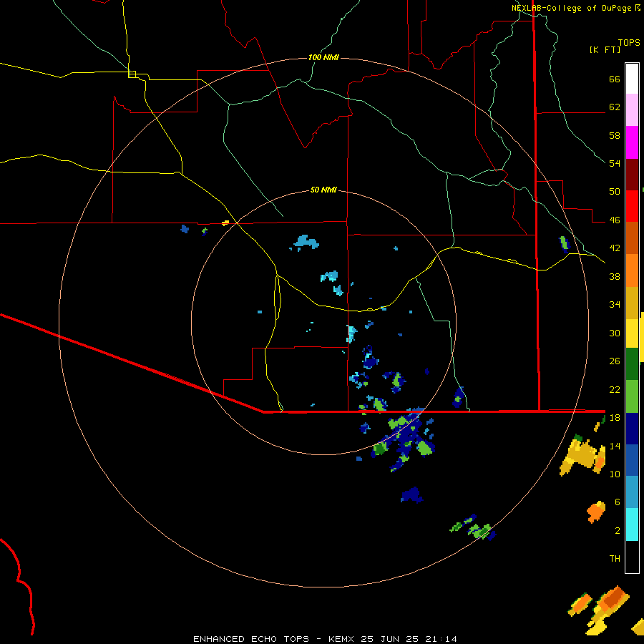Select the dark green legend swatch

pos(632,364)
